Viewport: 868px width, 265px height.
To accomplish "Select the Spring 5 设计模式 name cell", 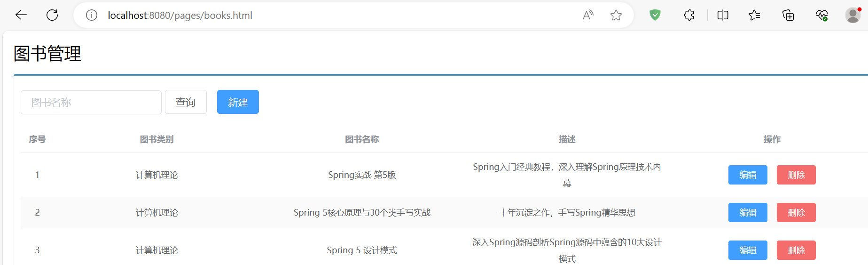I will point(362,250).
